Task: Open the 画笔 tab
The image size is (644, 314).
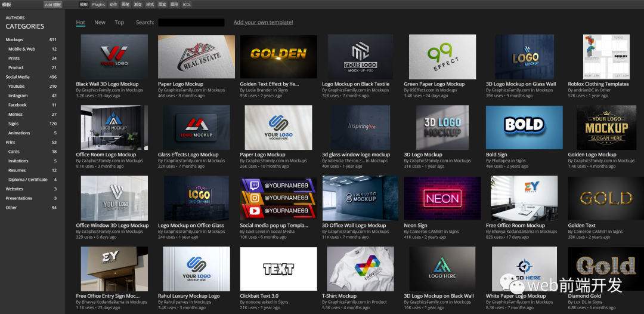Action: pyautogui.click(x=125, y=5)
